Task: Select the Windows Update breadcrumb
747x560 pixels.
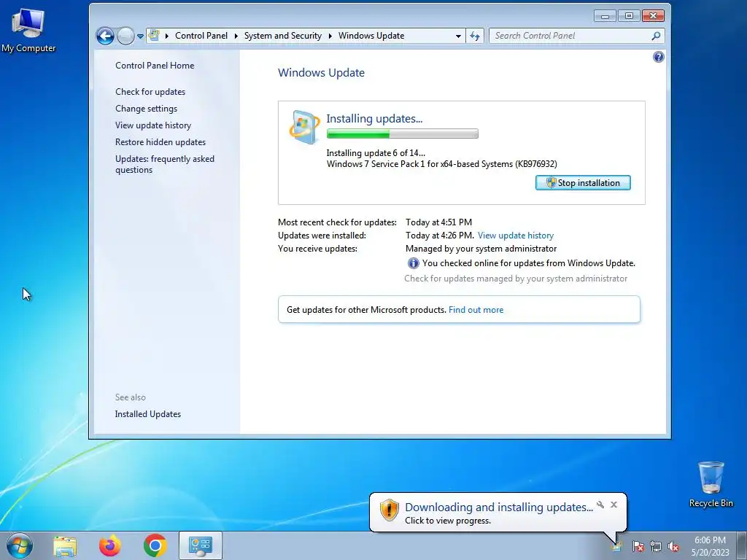Action: [371, 36]
